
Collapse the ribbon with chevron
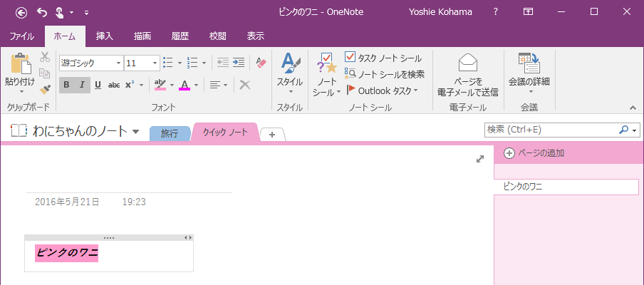click(633, 108)
